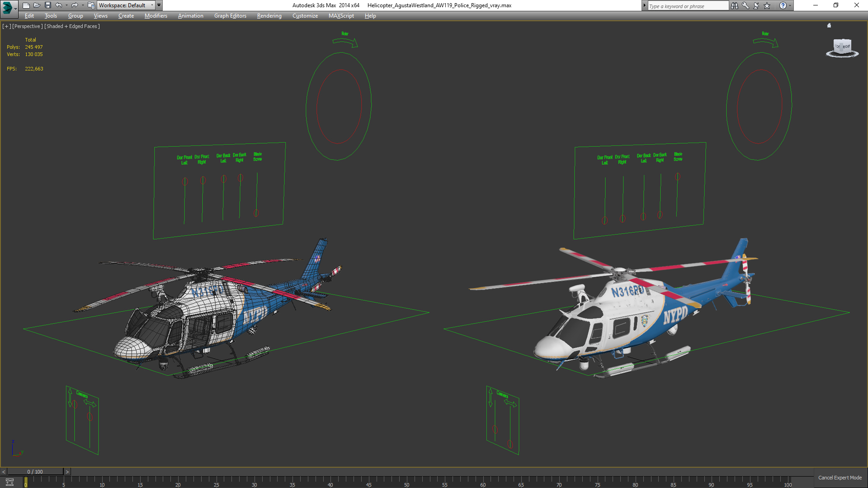The width and height of the screenshot is (868, 488).
Task: Click the [Perspective] viewport label
Action: point(28,26)
